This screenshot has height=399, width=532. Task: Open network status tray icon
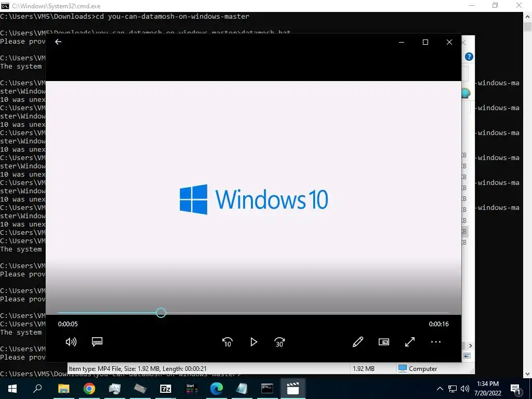[453, 389]
